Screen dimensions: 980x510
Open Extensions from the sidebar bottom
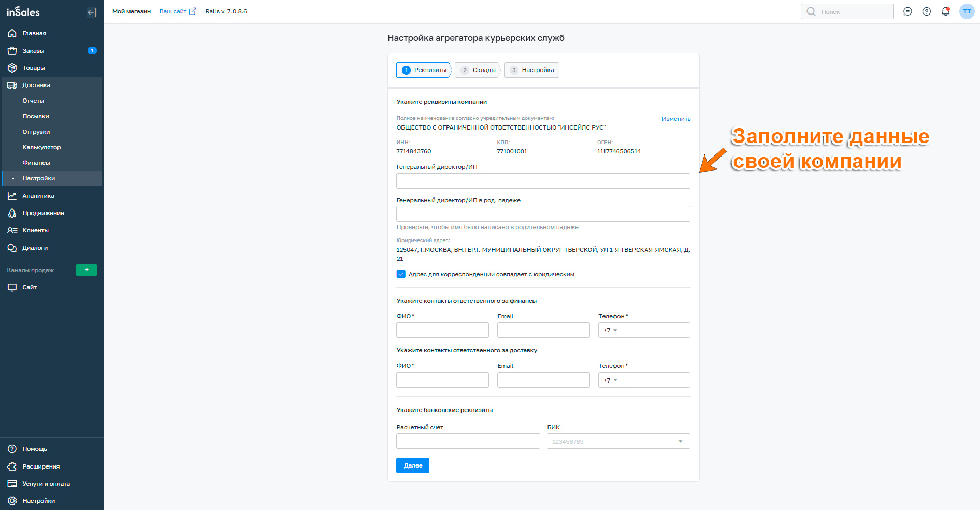click(x=40, y=466)
